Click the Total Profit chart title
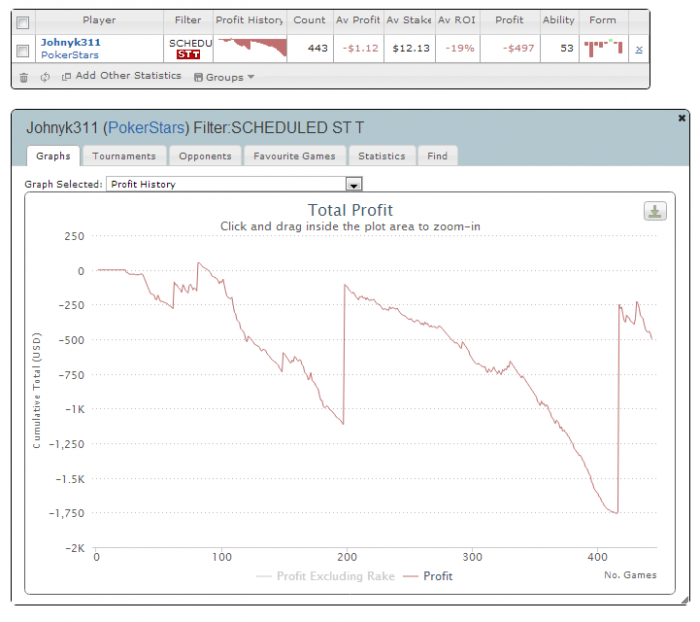The width and height of the screenshot is (700, 622). 350,210
